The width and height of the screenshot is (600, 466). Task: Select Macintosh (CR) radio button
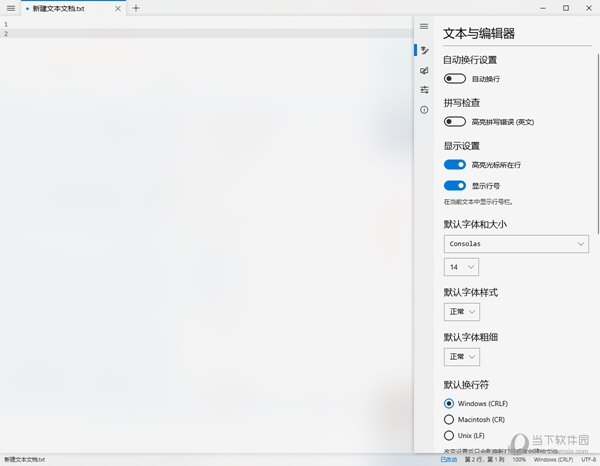point(449,420)
